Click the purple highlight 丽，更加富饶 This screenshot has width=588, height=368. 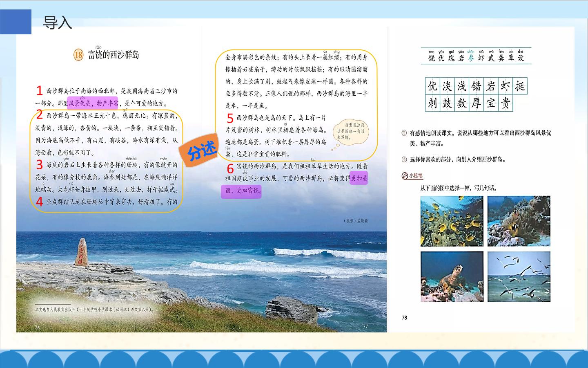click(x=241, y=191)
